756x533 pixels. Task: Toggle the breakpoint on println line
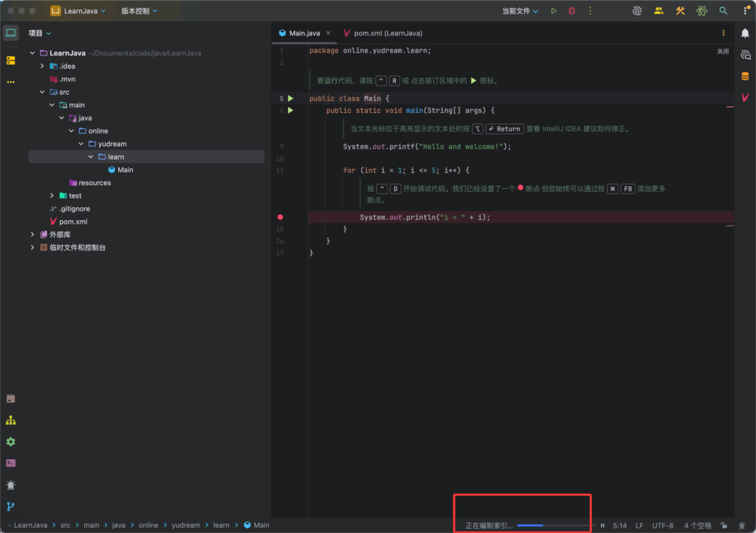(x=280, y=217)
